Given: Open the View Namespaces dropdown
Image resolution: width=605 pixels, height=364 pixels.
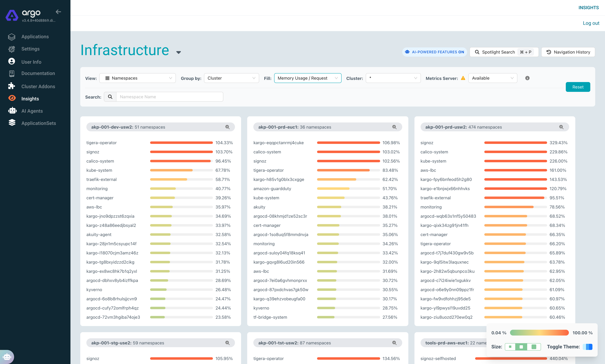Looking at the screenshot, I should pos(137,78).
